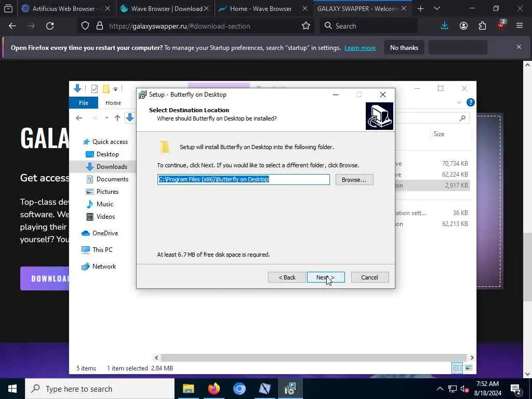The height and width of the screenshot is (399, 532).
Task: Open the Firefox account icon
Action: tap(463, 26)
